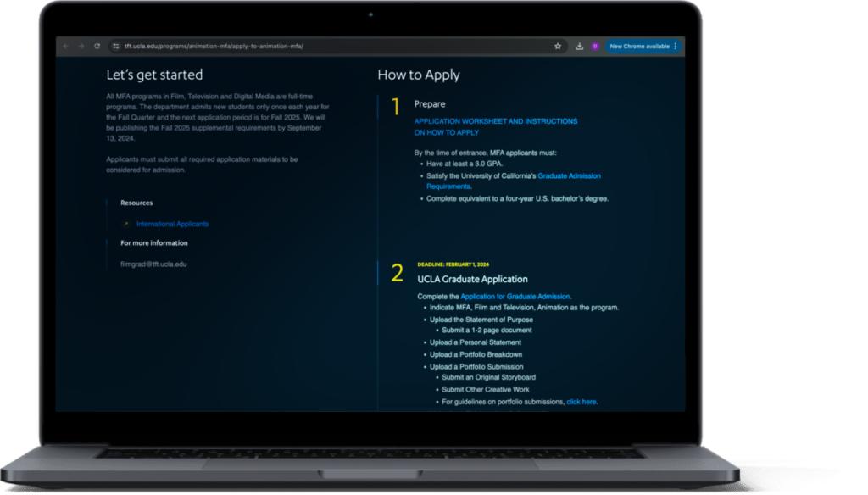Click the 'How to Apply' heading
This screenshot has width=868, height=495.
pyautogui.click(x=419, y=75)
